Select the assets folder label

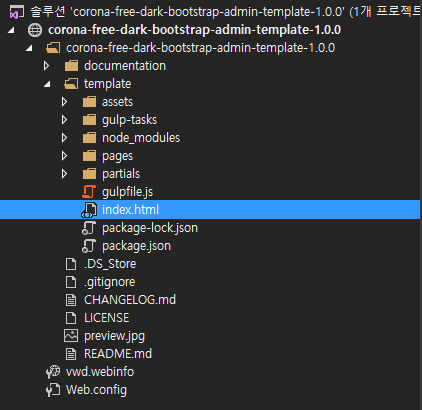117,102
